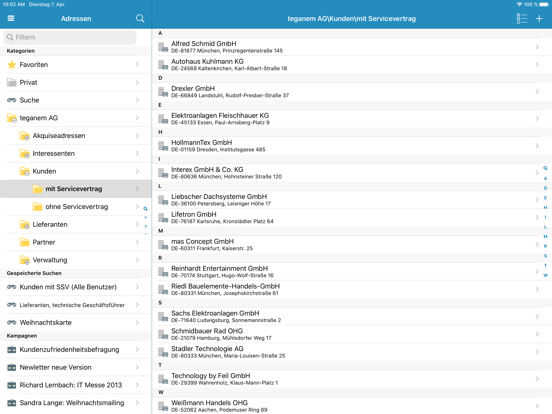Open details chevron for Autohaus Kuhlmann KG
The image size is (552, 414).
[x=537, y=65]
